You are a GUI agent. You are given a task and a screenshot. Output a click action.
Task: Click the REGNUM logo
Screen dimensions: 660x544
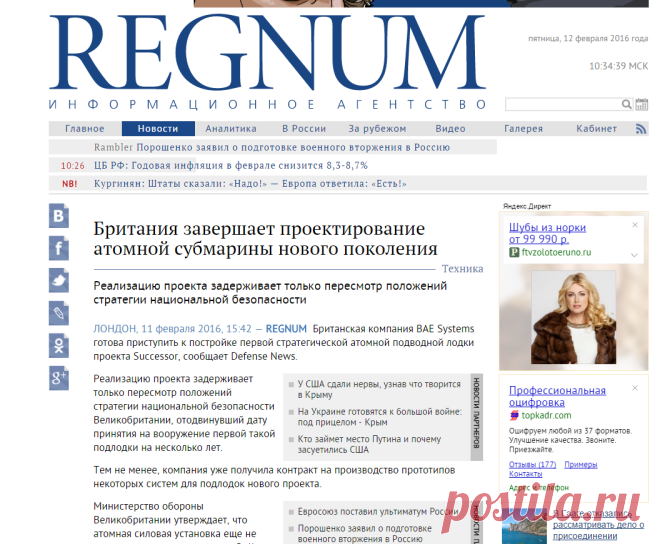point(267,53)
